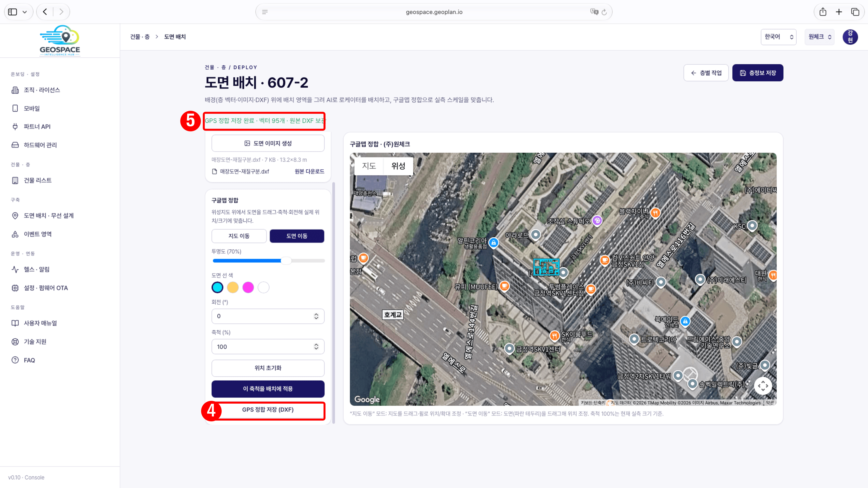Screen dimensions: 868x488
Task: Click the 회전 stepper arrows
Action: (x=316, y=316)
